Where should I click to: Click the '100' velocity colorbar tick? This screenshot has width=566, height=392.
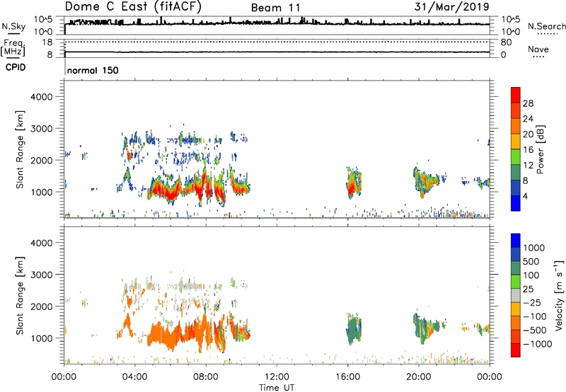point(531,275)
